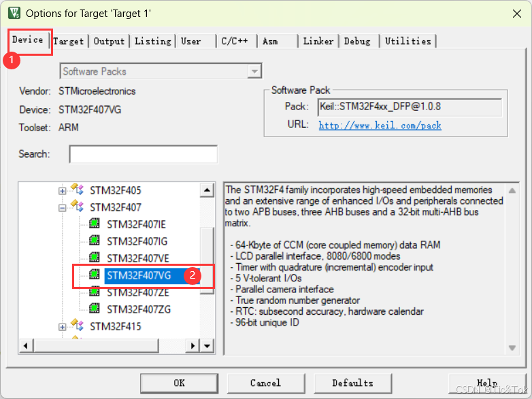The height and width of the screenshot is (399, 532).
Task: Click the vendor text STMicroelectronics
Action: (x=97, y=91)
